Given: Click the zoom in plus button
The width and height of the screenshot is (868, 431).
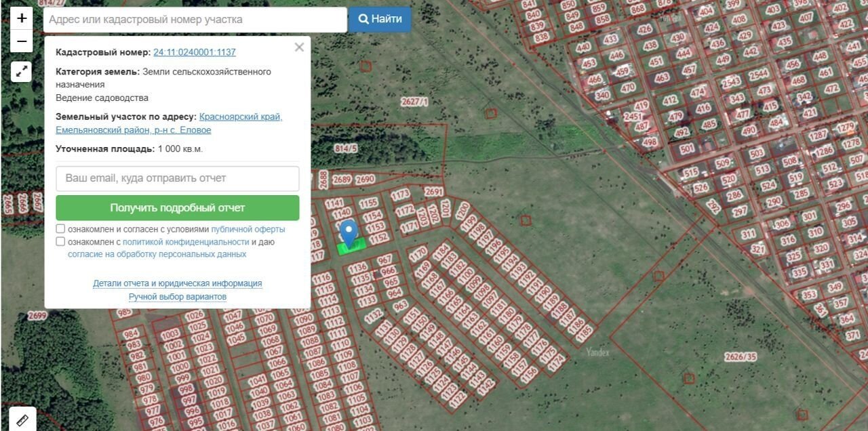Looking at the screenshot, I should coord(22,18).
